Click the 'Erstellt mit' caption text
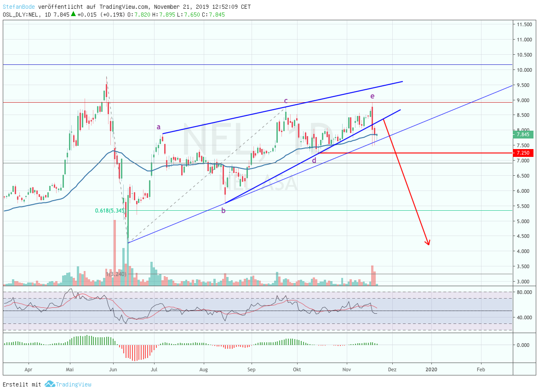The height and width of the screenshot is (392, 539). click(x=22, y=385)
